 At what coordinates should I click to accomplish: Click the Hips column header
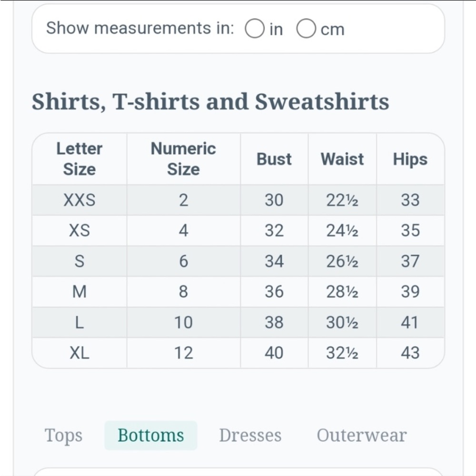(410, 159)
